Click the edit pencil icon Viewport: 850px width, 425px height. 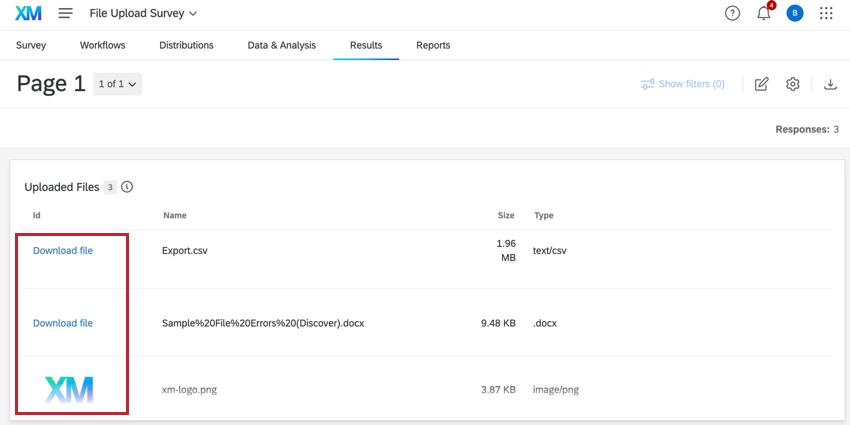pos(761,84)
